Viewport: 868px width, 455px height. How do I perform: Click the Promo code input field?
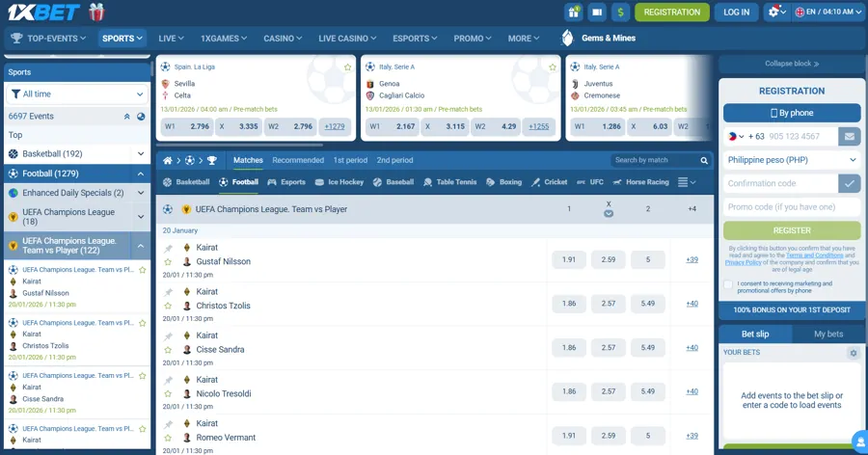(x=792, y=207)
